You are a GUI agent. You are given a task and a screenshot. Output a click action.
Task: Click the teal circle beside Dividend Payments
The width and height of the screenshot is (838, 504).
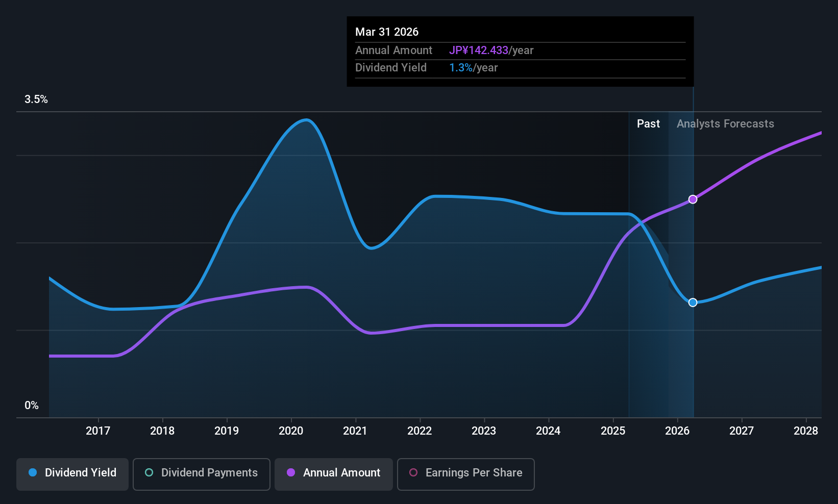[149, 473]
